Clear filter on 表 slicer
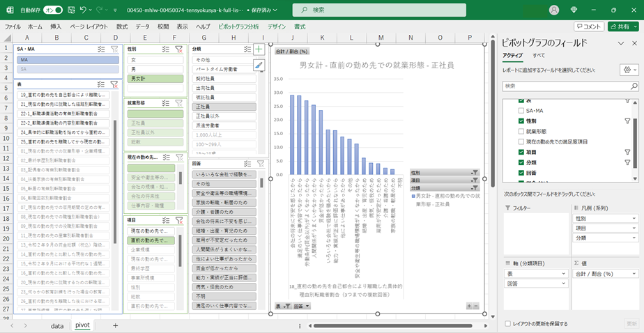This screenshot has height=333, width=644. tap(114, 84)
